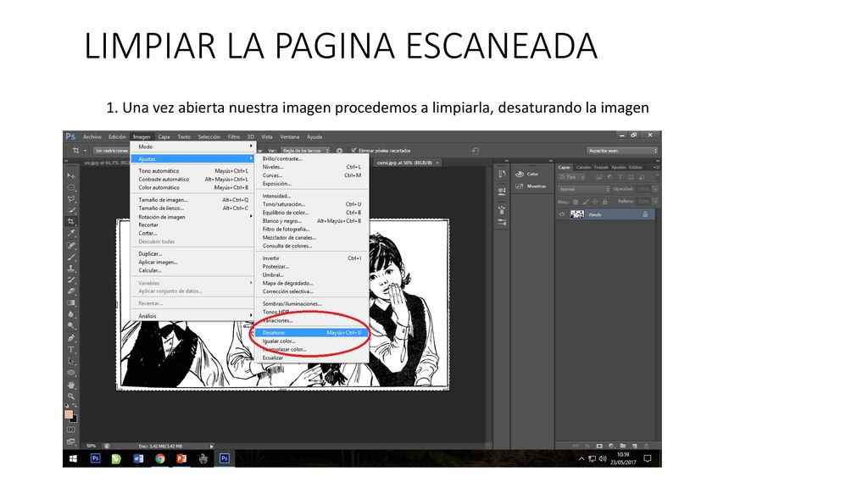This screenshot has width=868, height=488.
Task: Click the foreground color swatch
Action: tap(69, 413)
